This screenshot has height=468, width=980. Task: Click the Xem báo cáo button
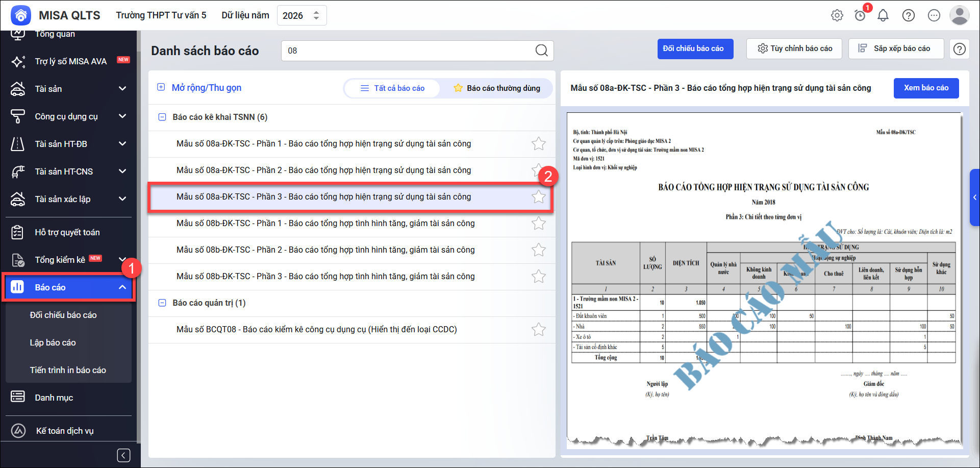pos(926,88)
